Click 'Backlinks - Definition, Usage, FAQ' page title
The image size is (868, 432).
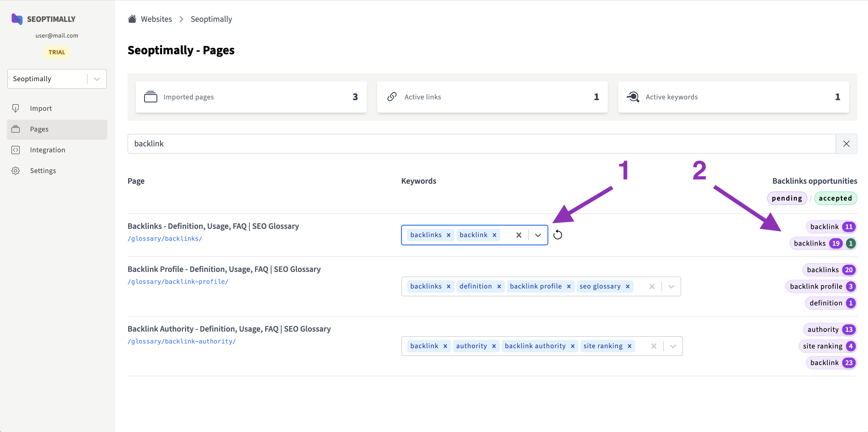213,226
